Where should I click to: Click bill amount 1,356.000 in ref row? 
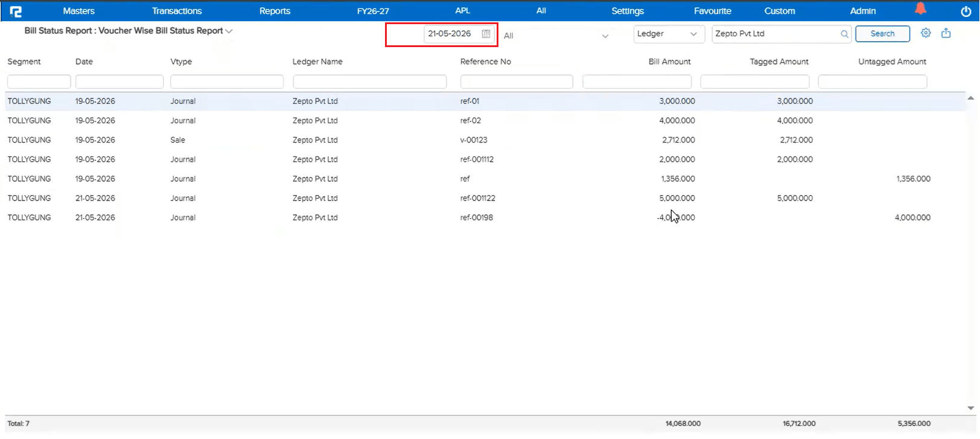[678, 179]
